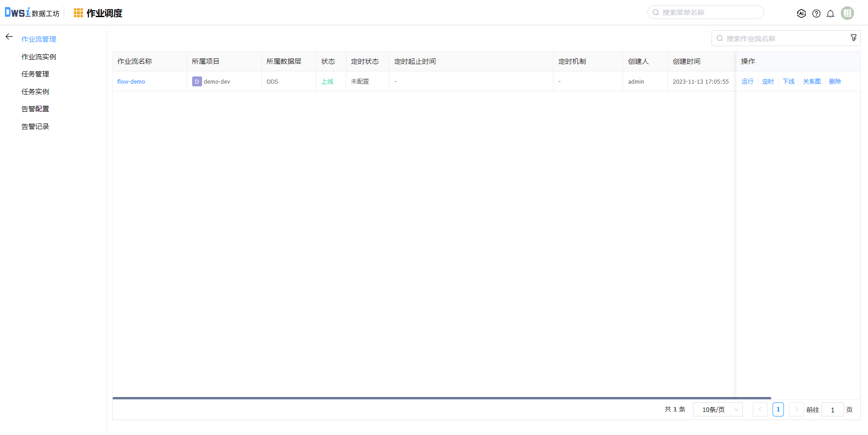868x435 pixels.
Task: Click 下线 to take flow-demo offline
Action: (788, 82)
